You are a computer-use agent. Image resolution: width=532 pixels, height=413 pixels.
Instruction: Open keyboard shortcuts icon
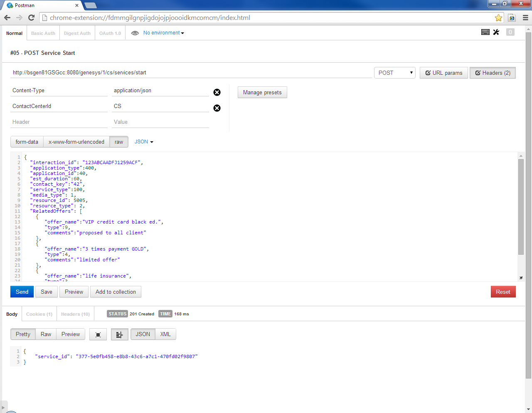click(485, 32)
